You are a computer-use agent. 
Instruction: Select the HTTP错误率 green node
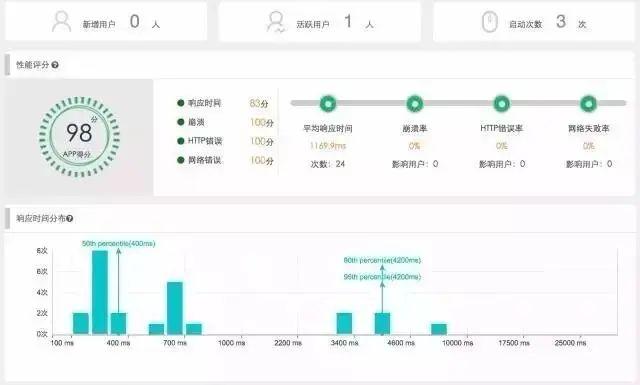pos(502,104)
